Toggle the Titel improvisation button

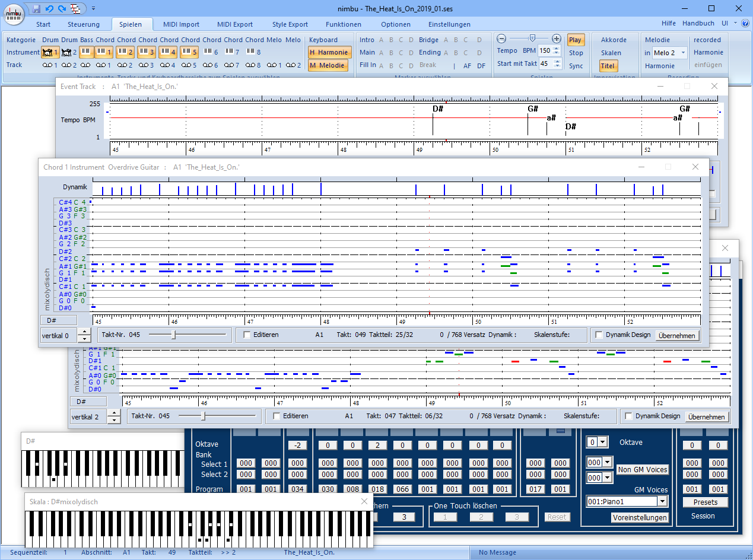click(608, 66)
